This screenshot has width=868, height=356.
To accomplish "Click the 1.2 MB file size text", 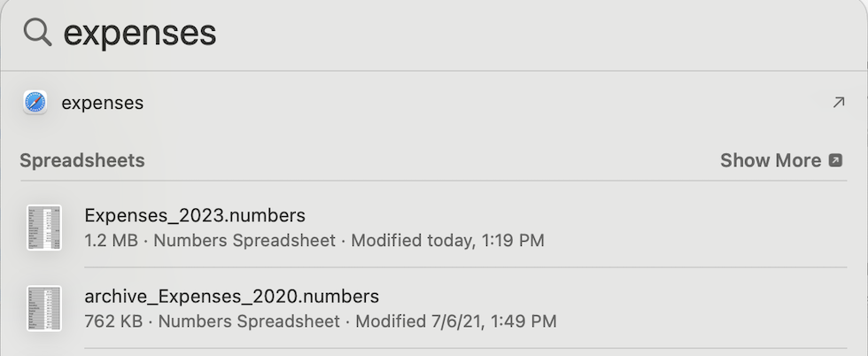I will (111, 240).
